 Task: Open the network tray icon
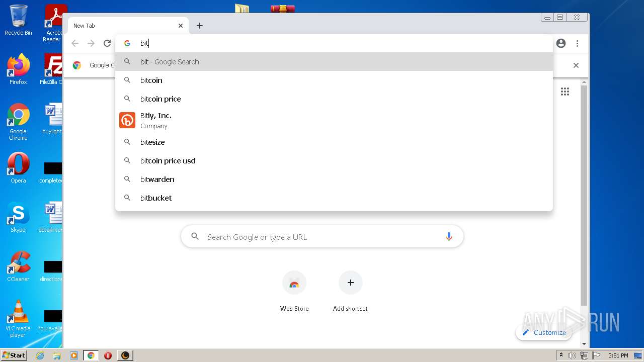(584, 355)
